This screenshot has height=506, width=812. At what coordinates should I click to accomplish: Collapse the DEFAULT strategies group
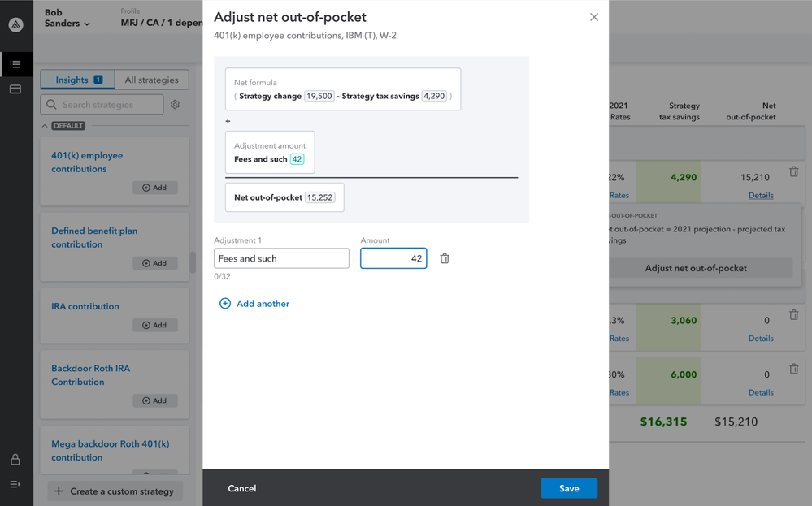tap(45, 126)
